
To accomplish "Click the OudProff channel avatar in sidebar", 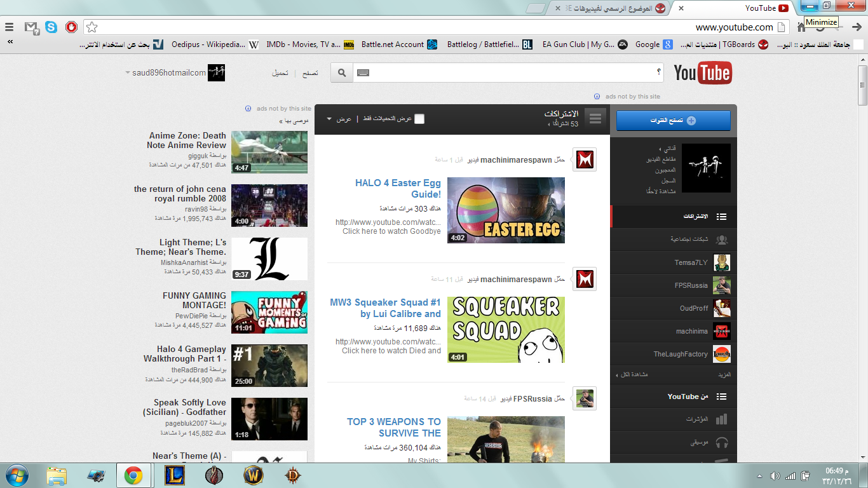I will click(721, 308).
